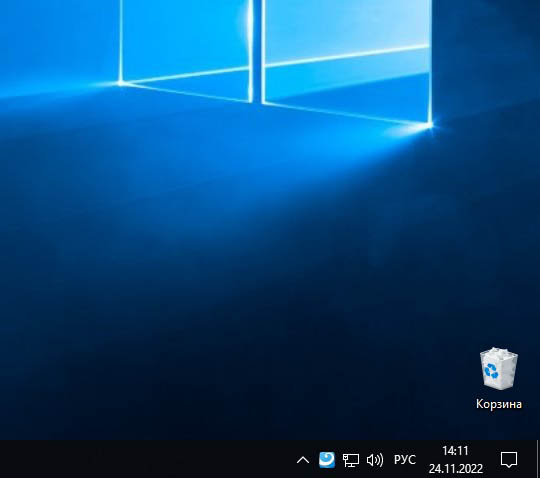Viewport: 540px width, 478px height.
Task: Click the glowing left corner of the Windows logo
Action: pos(120,83)
